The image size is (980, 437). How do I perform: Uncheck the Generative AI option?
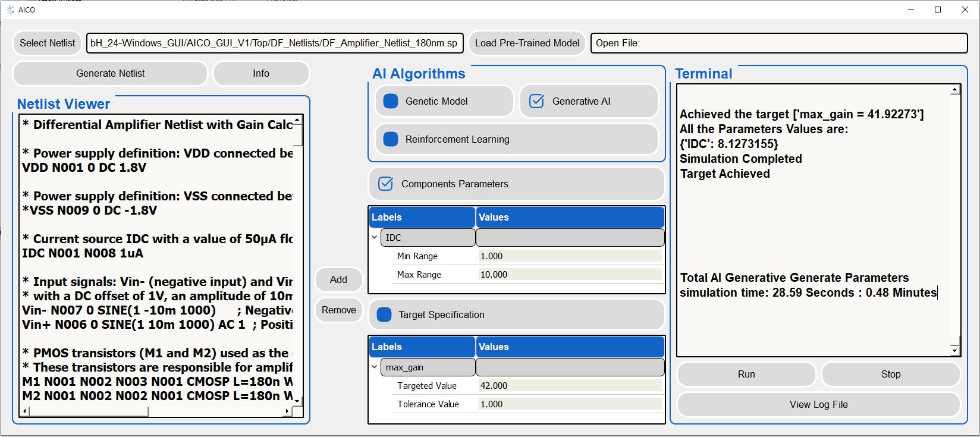[536, 101]
